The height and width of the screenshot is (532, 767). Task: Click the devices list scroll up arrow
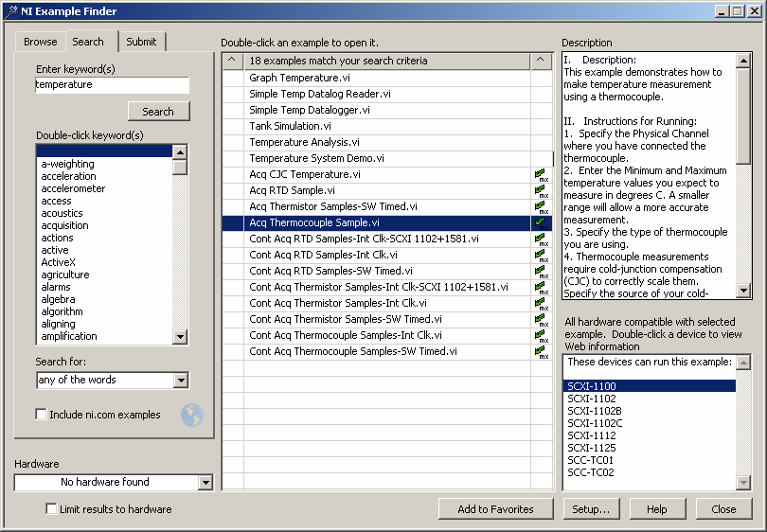tap(743, 363)
